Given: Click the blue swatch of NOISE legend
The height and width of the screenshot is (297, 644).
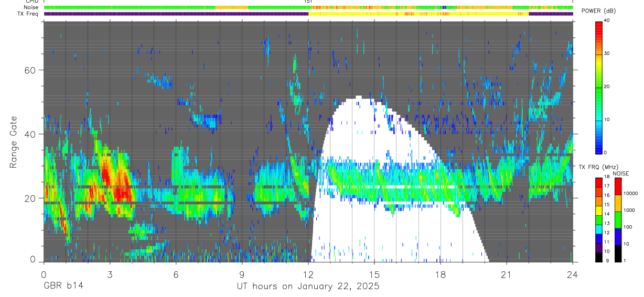Looking at the screenshot, I should (x=618, y=237).
